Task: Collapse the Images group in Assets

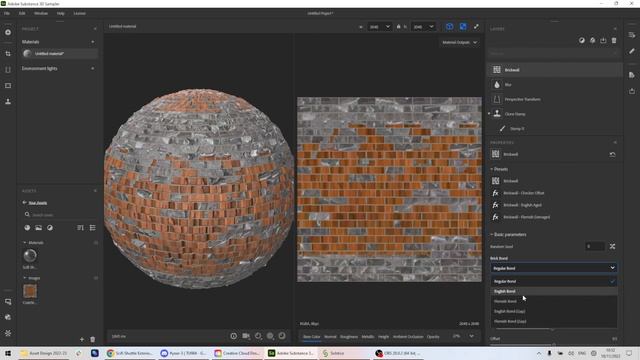Action: pos(24,278)
